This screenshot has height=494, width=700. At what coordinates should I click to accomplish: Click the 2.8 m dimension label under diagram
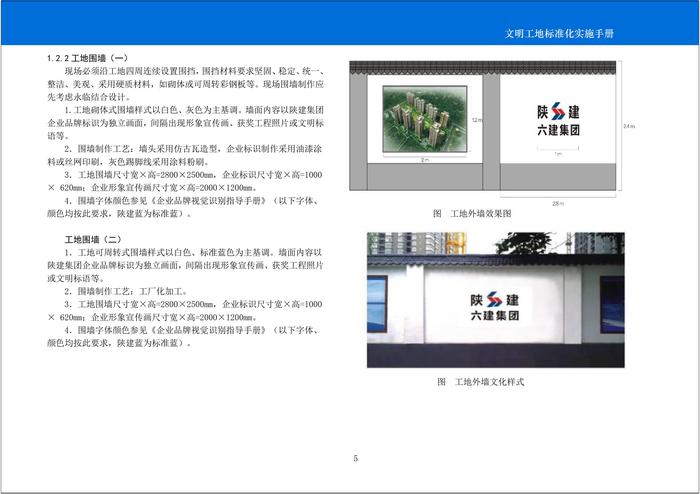(558, 203)
